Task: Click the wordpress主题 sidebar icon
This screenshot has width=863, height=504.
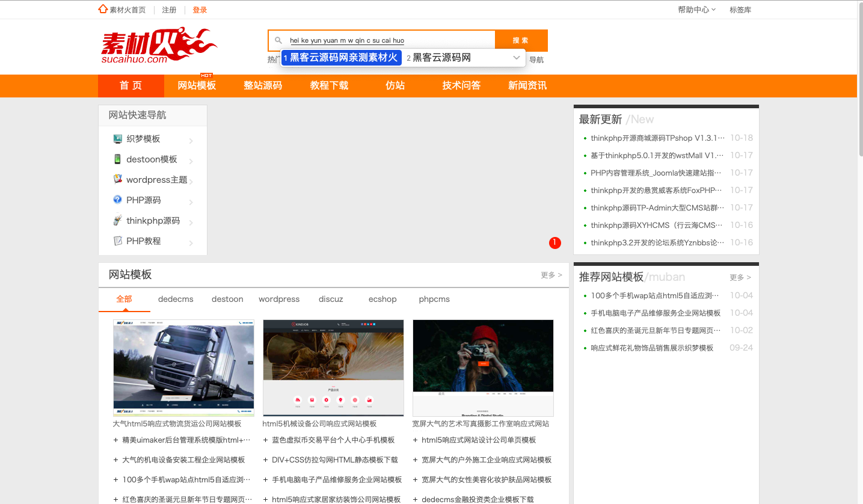Action: [118, 179]
